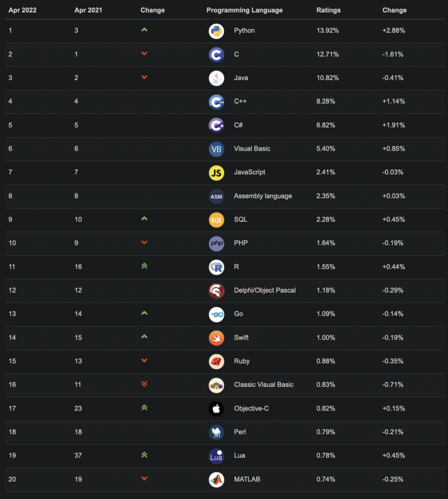Click the green up arrow beside Python
The width and height of the screenshot is (448, 499).
pyautogui.click(x=144, y=30)
